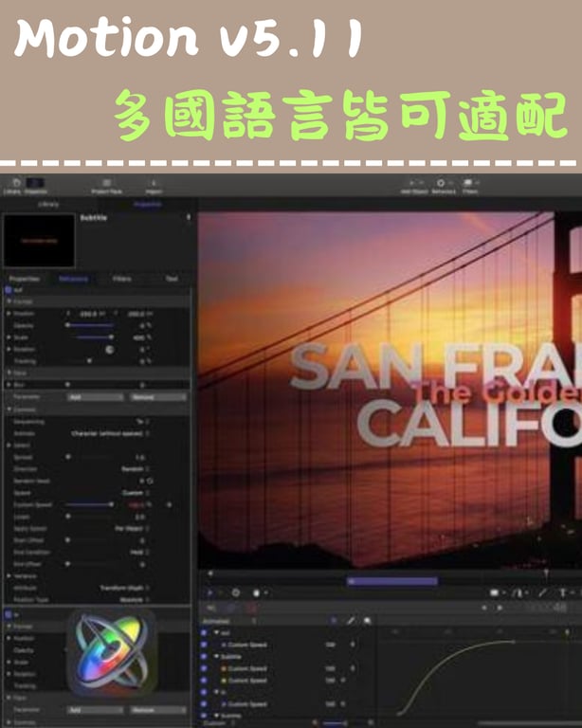The height and width of the screenshot is (728, 582).
Task: Select the Sketch Keyframes pencil tool
Action: click(351, 621)
